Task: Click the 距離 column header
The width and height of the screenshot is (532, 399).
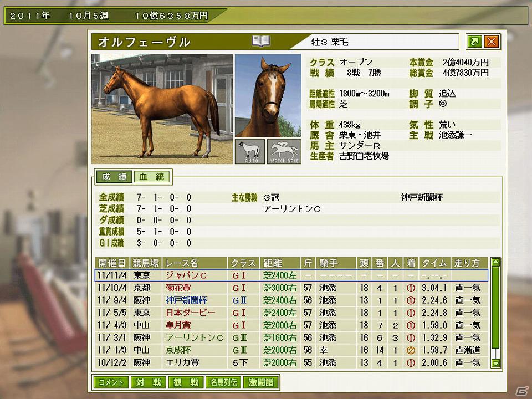Action: point(280,263)
